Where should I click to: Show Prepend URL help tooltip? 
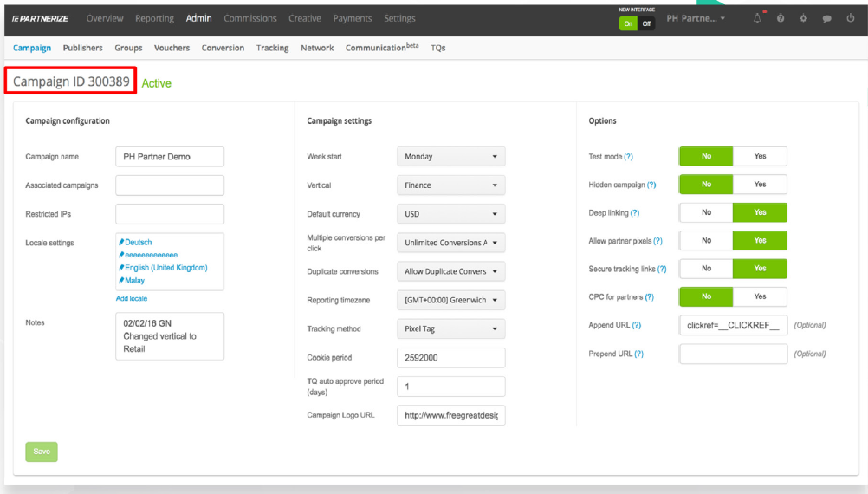click(638, 354)
